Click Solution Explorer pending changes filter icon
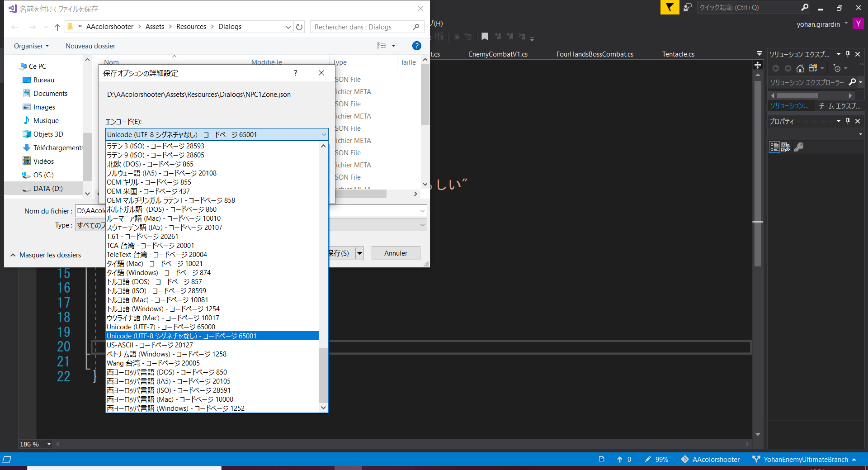This screenshot has width=868, height=470. [837, 68]
